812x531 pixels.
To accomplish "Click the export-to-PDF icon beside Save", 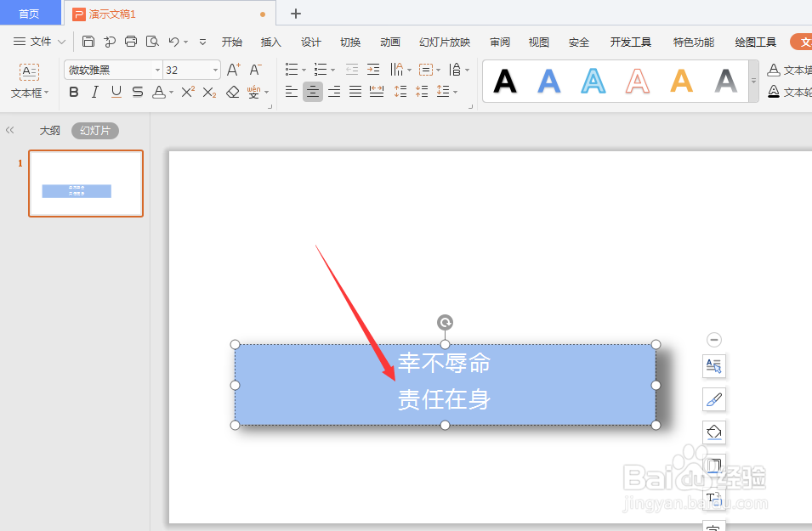I will 110,42.
